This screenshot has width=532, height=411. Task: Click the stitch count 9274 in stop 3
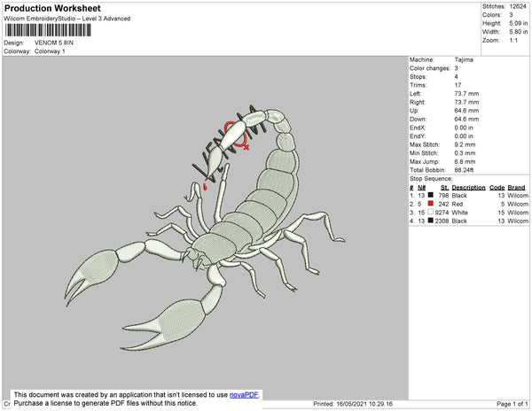coord(442,213)
